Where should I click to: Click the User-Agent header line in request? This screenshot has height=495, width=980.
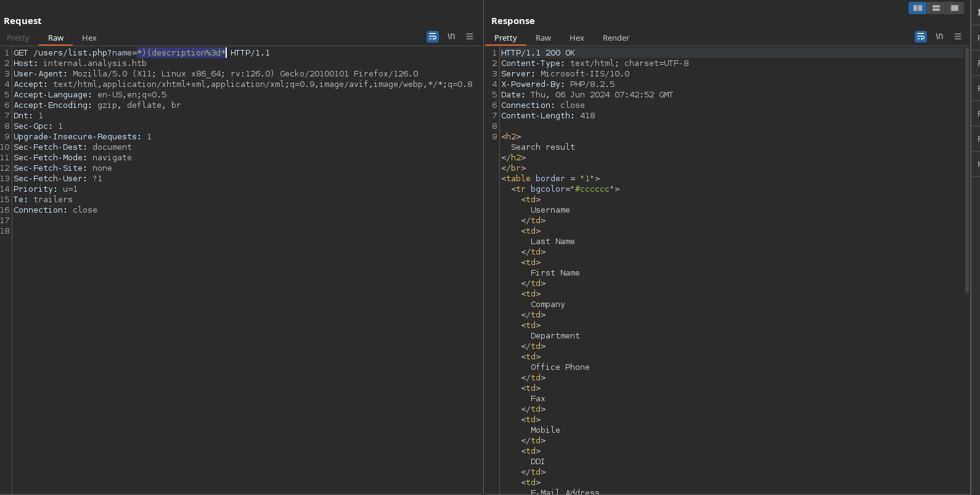click(x=216, y=74)
